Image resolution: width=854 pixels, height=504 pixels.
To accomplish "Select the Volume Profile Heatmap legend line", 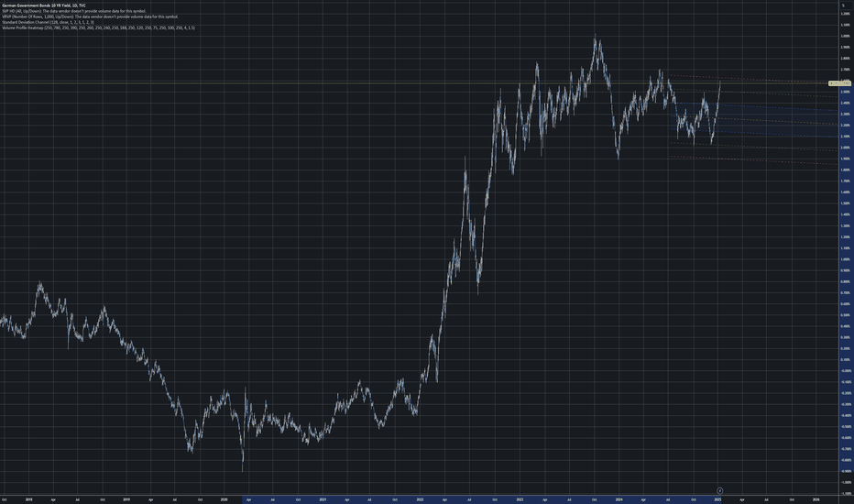I will (99, 27).
